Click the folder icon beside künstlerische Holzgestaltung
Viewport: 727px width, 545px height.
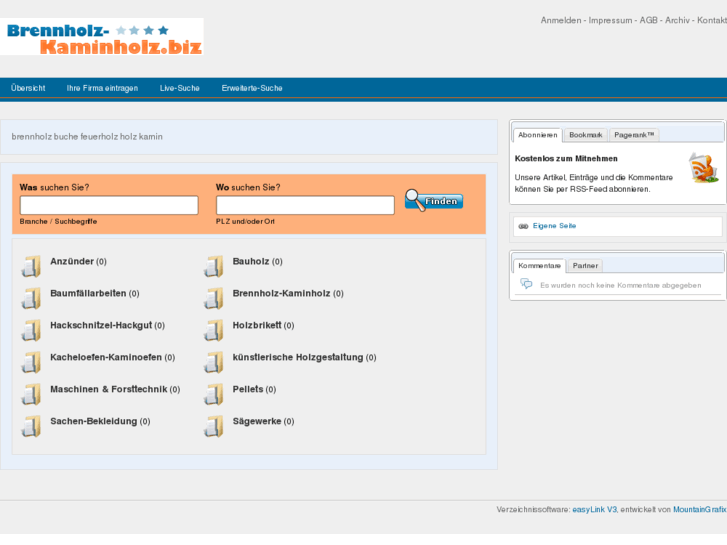[x=214, y=362]
